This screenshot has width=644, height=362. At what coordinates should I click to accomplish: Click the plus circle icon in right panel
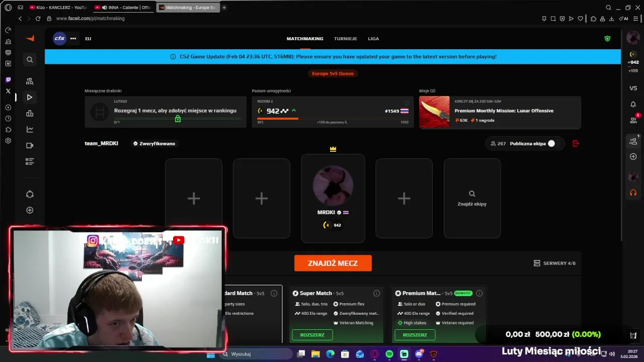(633, 156)
